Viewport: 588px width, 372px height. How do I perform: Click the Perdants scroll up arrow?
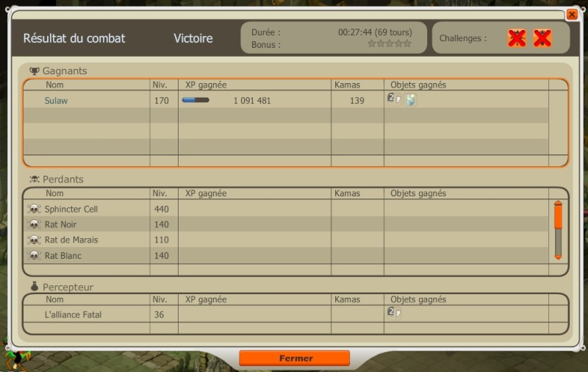(x=558, y=203)
